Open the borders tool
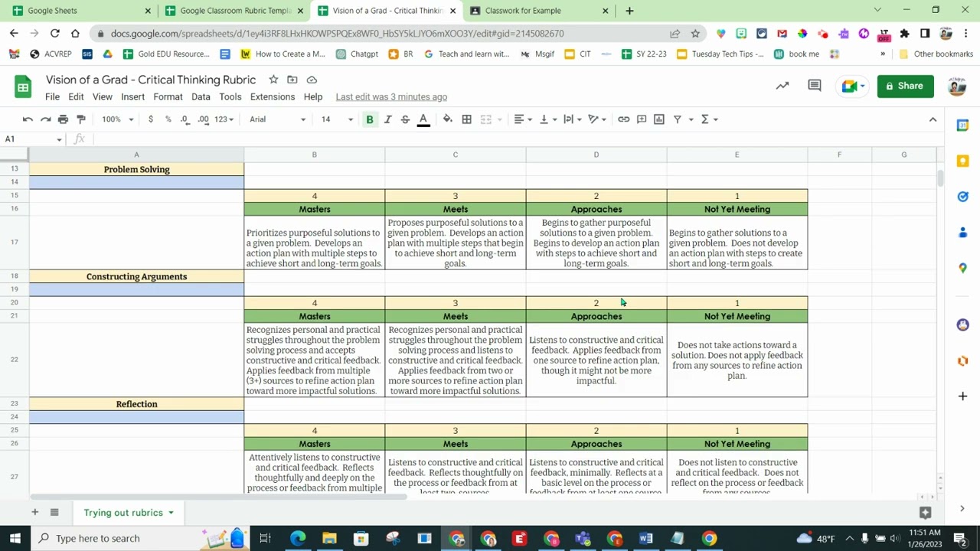980x551 pixels. (466, 119)
